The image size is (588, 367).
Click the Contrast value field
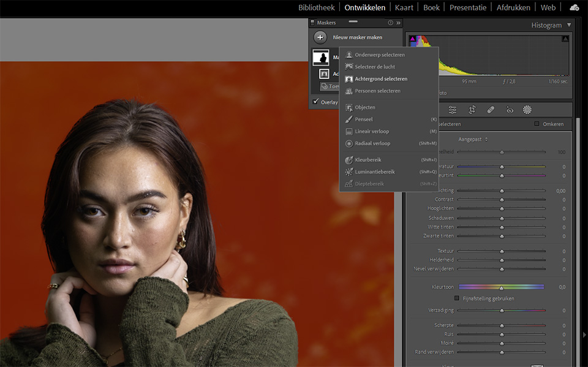[x=563, y=200]
